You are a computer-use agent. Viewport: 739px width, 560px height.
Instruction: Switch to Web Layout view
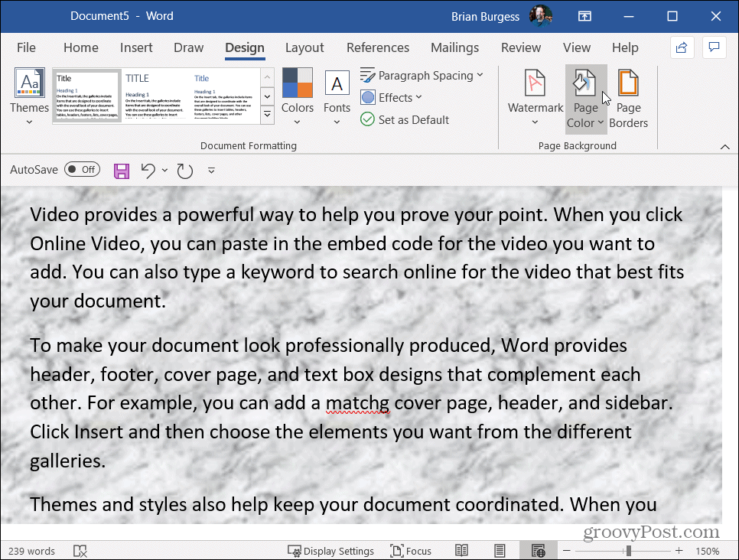(x=539, y=551)
